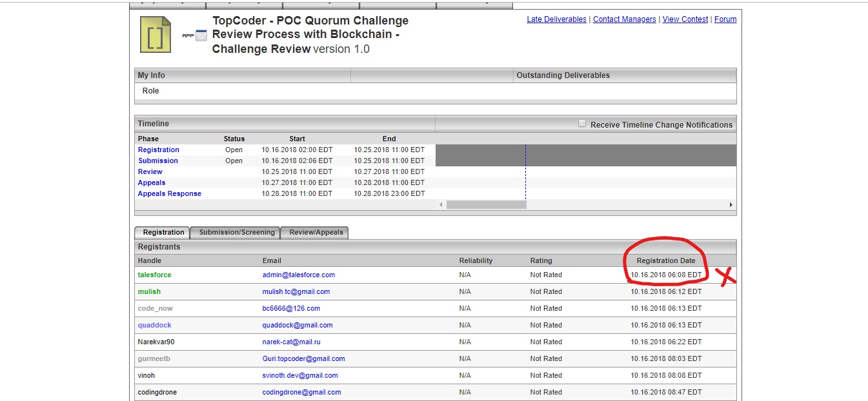Image resolution: width=868 pixels, height=401 pixels.
Task: Open codingdrone handle profile
Action: point(157,392)
